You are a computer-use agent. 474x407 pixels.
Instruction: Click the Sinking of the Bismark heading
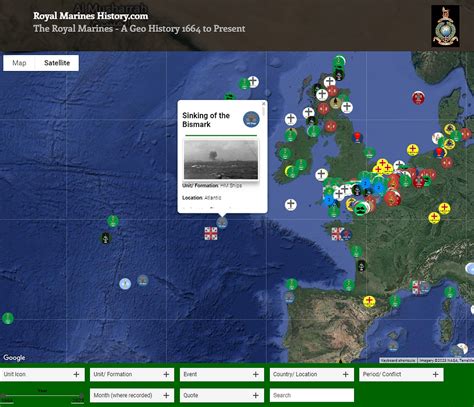coord(206,120)
